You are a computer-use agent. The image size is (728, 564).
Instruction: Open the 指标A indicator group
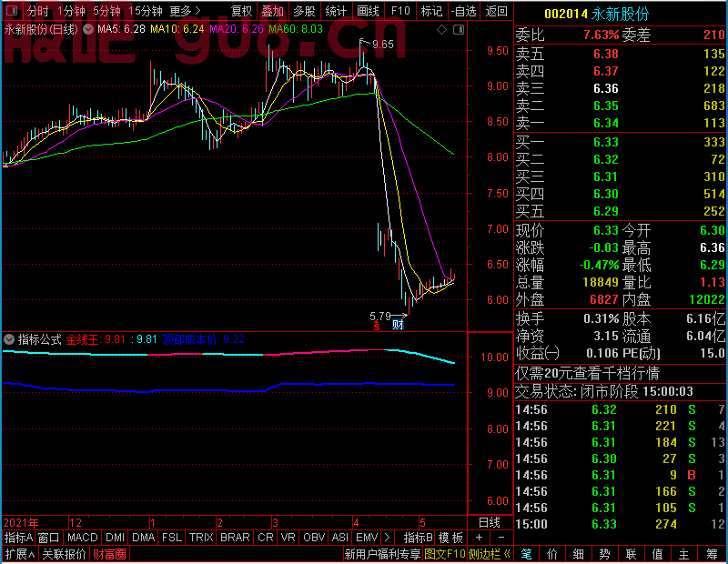coord(18,538)
